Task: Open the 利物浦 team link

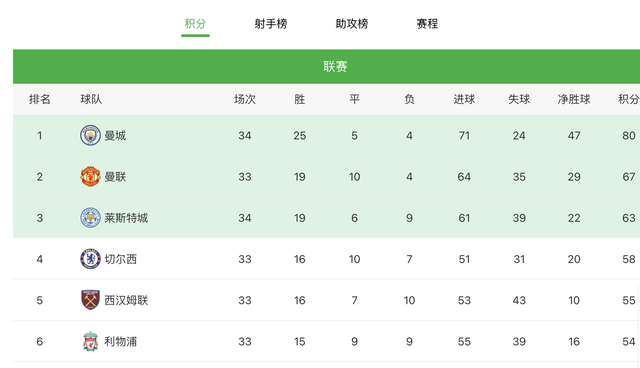Action: tap(120, 341)
